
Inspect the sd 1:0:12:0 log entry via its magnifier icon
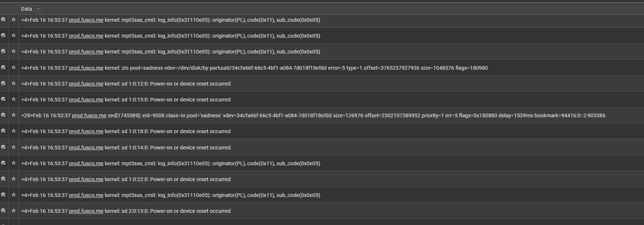[4, 83]
